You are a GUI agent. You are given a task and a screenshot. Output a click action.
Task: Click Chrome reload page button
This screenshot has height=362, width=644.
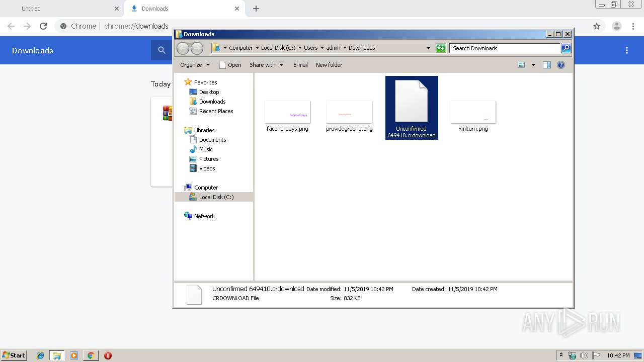[43, 26]
